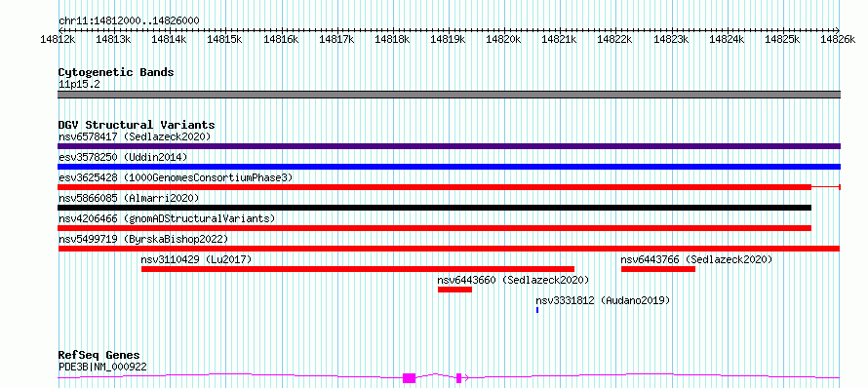Select the red nsv6443766 variant bar
The image size is (868, 388).
click(x=658, y=269)
